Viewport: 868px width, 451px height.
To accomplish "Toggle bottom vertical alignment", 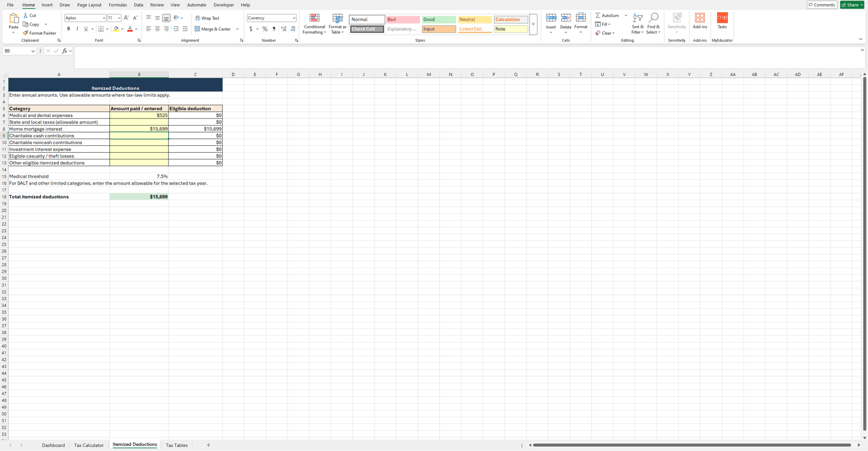I will click(x=166, y=18).
